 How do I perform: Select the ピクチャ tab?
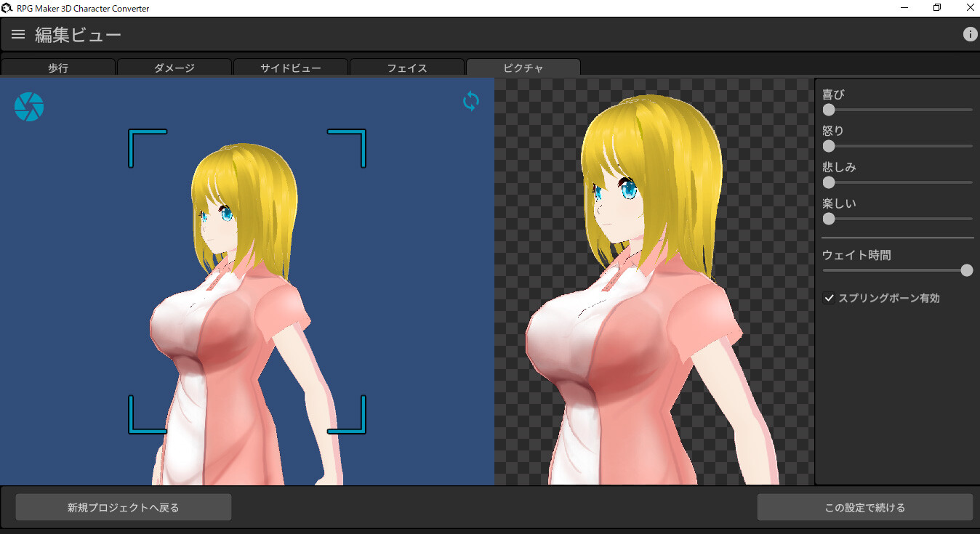tap(523, 67)
